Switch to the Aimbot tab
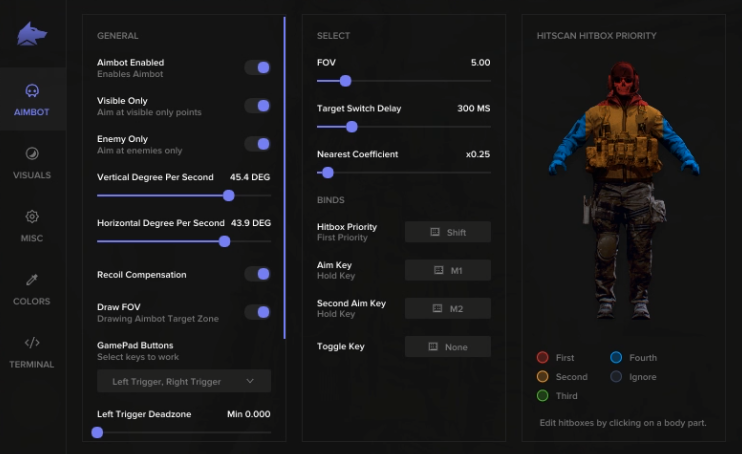Screen dimensions: 742x454 tap(32, 98)
